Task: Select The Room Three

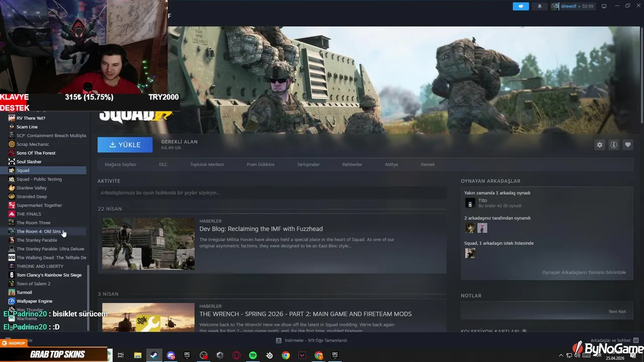Action: (x=33, y=223)
